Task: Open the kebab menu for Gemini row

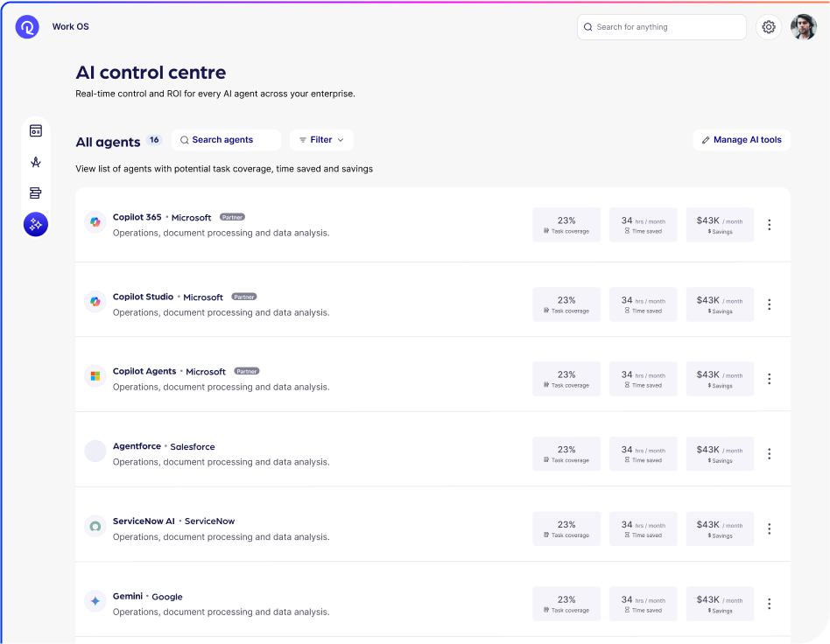Action: coord(769,604)
